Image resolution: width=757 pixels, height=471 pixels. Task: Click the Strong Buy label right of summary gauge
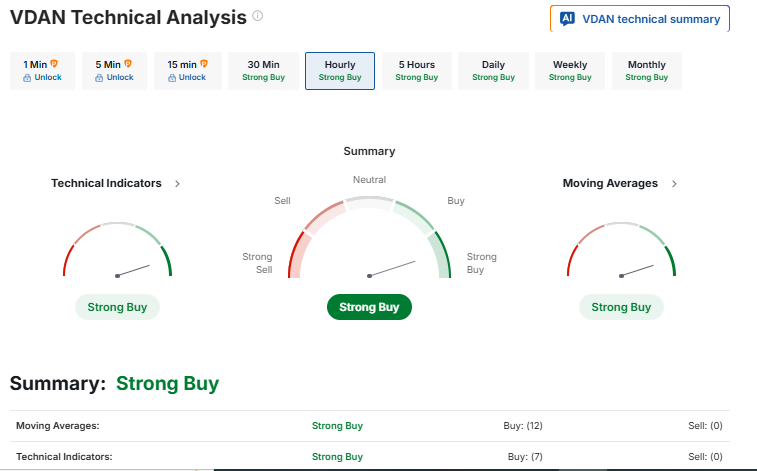pos(481,263)
